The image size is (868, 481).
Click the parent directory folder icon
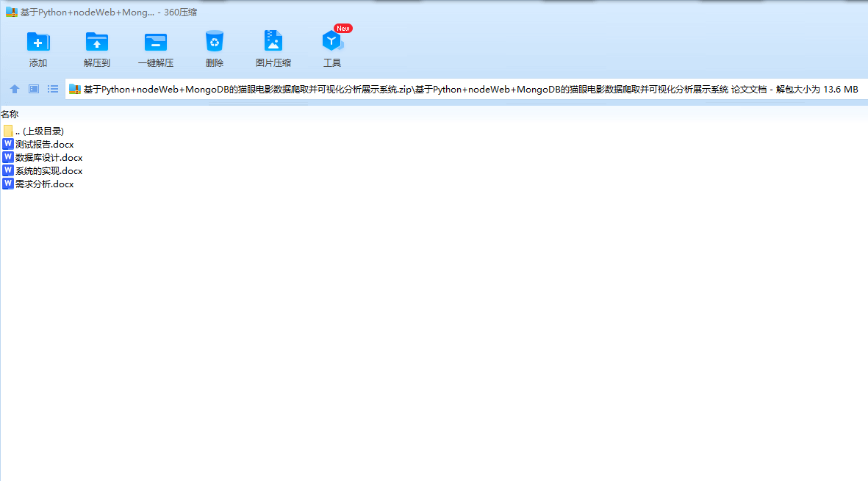click(8, 131)
